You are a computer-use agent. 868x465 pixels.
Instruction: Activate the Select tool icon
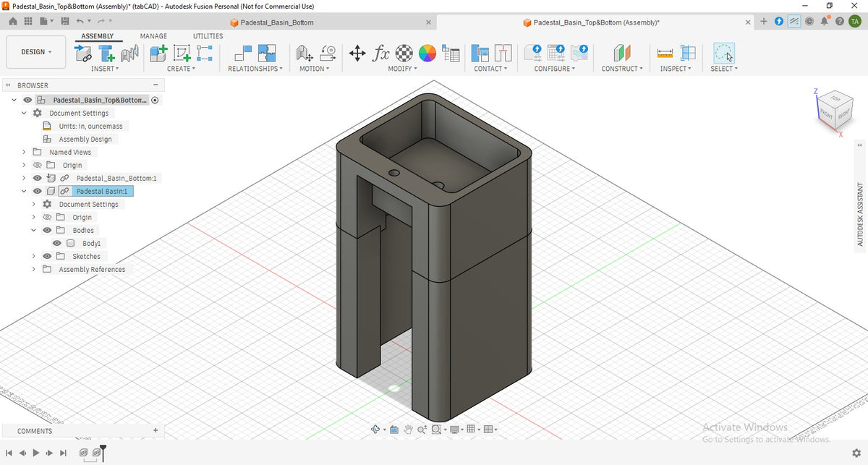pyautogui.click(x=723, y=53)
